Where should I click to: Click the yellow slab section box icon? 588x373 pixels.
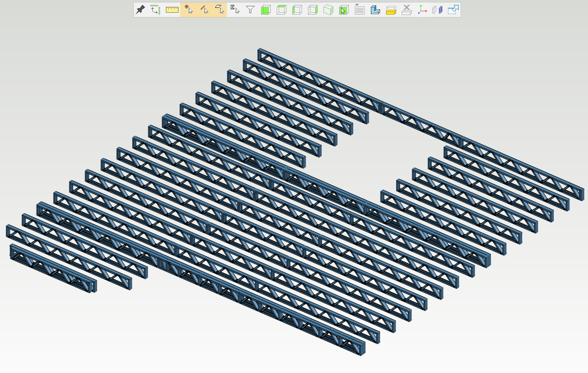(x=391, y=10)
